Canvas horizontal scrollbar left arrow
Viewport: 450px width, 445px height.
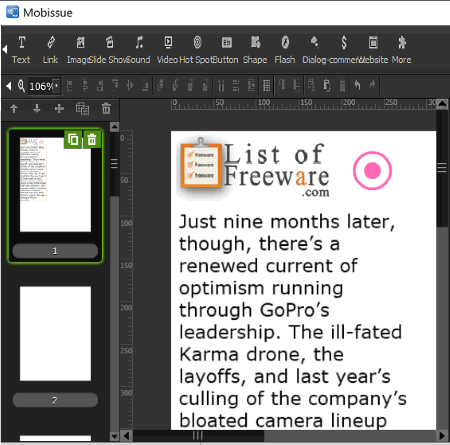126,436
